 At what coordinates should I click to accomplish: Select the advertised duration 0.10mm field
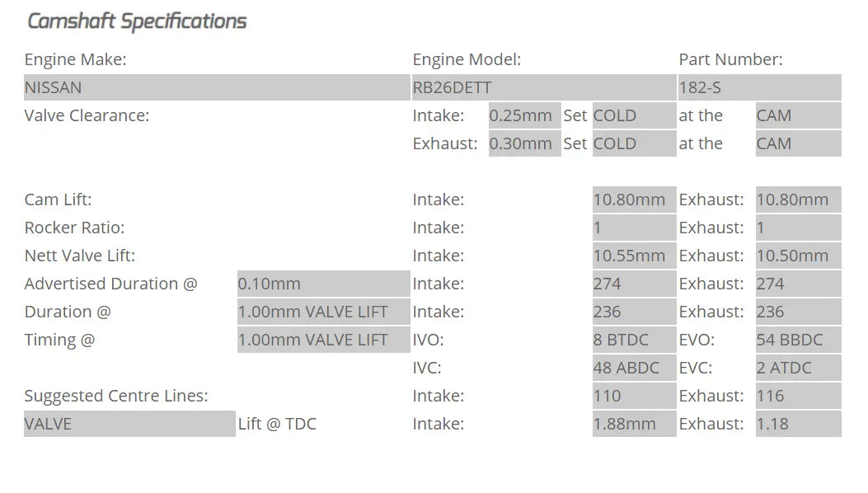pyautogui.click(x=323, y=284)
